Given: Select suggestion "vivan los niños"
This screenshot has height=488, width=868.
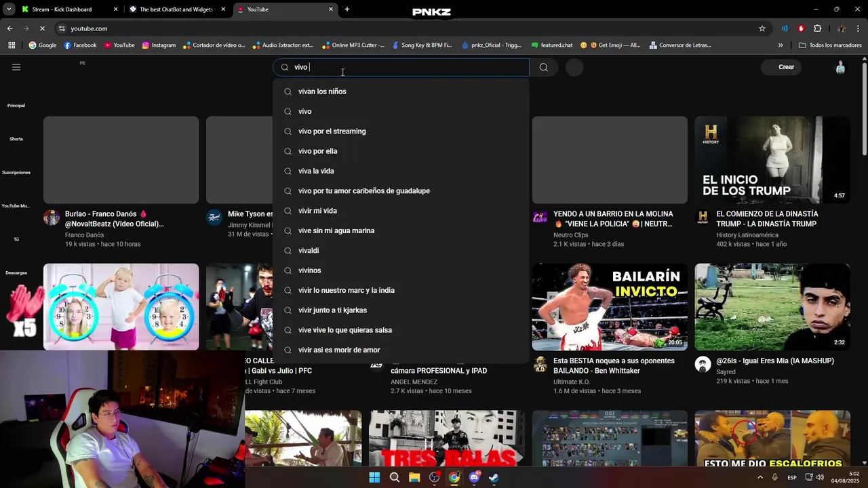Looking at the screenshot, I should pos(401,91).
